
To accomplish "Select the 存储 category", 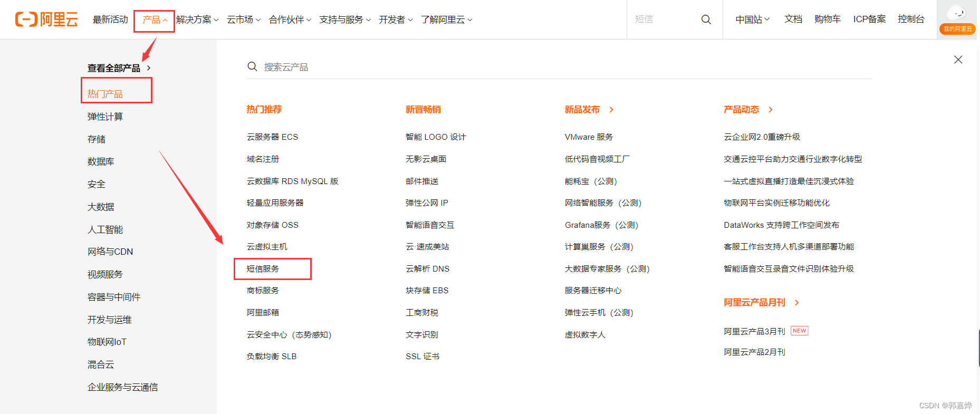I will (97, 139).
